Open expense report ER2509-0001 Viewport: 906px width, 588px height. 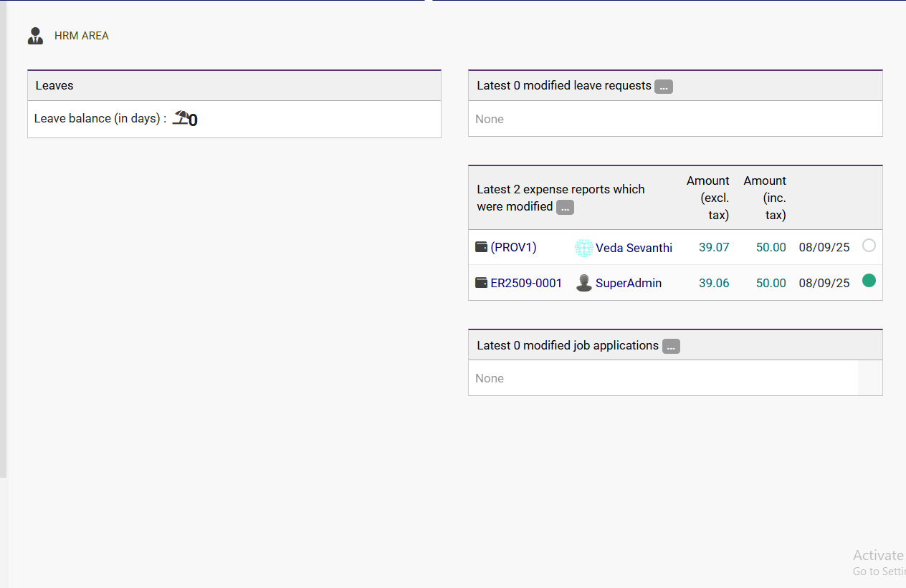(526, 283)
